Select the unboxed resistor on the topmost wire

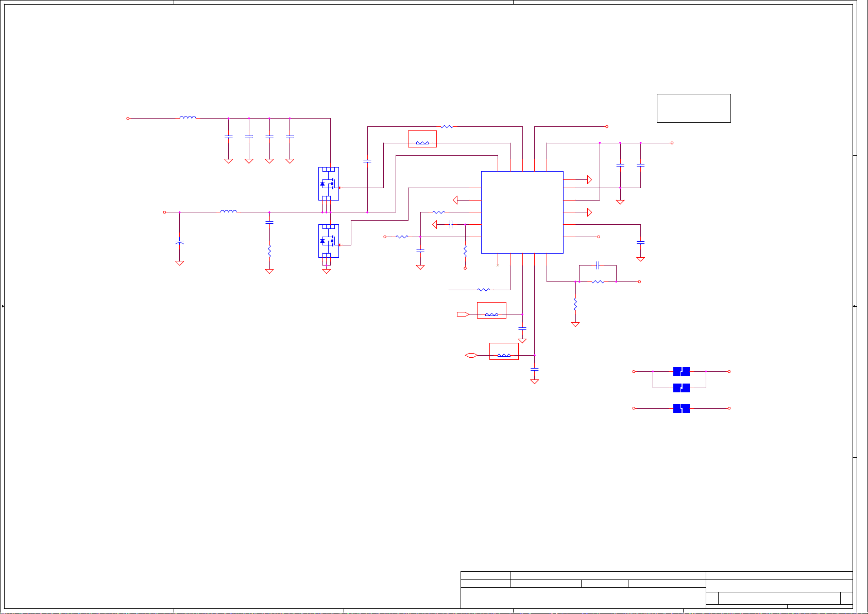point(447,126)
